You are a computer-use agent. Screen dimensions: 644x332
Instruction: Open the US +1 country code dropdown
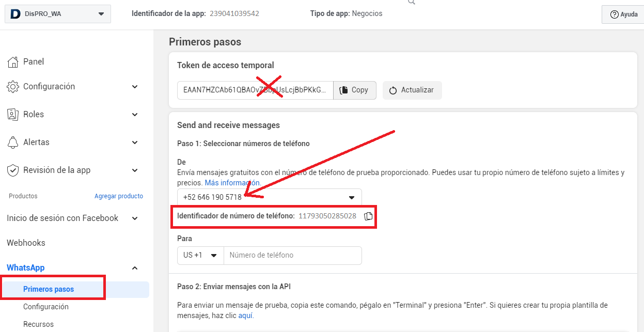[200, 255]
